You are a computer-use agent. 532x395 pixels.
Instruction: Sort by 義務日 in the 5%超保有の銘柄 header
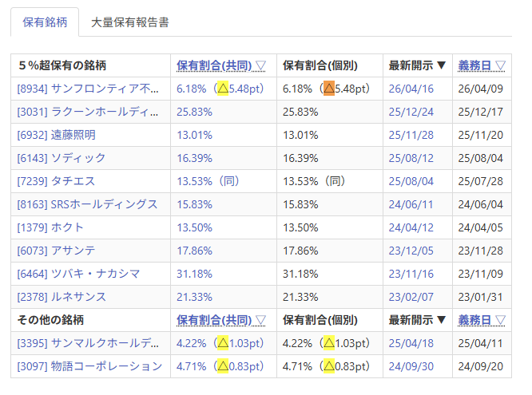tap(482, 65)
